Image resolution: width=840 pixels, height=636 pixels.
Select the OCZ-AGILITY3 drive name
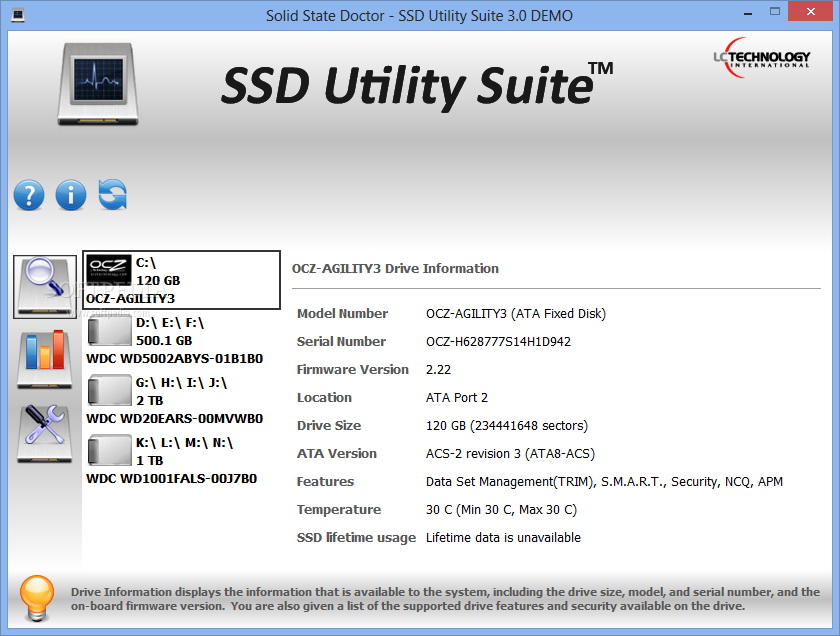(130, 298)
